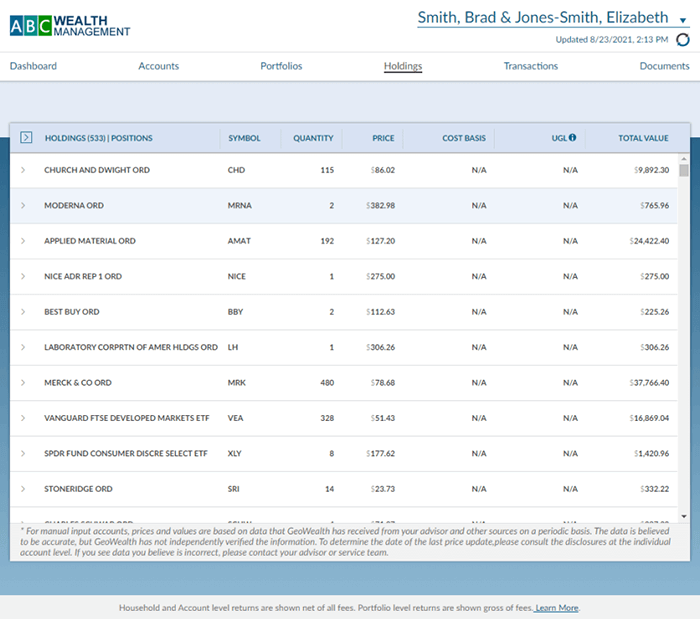The height and width of the screenshot is (619, 700).
Task: Sort by the Price column header
Action: click(383, 138)
